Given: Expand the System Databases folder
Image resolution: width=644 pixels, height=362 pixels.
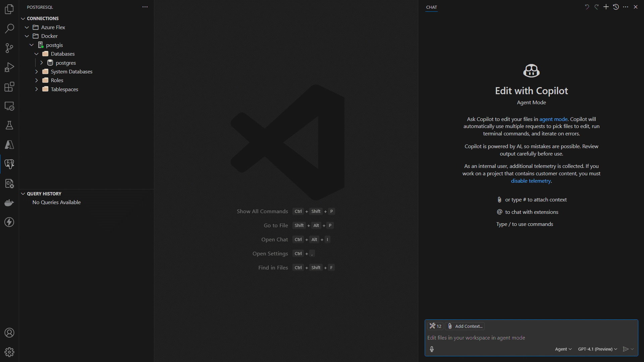Looking at the screenshot, I should (x=37, y=71).
